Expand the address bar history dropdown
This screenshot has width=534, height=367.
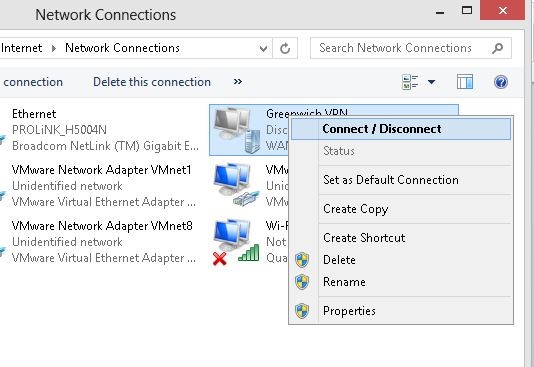point(263,49)
